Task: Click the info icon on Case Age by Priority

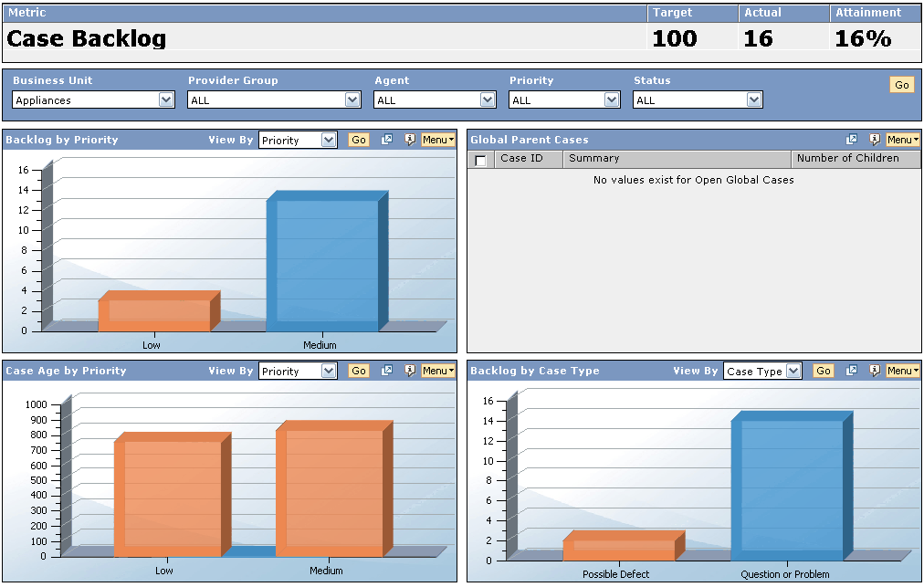Action: tap(408, 371)
